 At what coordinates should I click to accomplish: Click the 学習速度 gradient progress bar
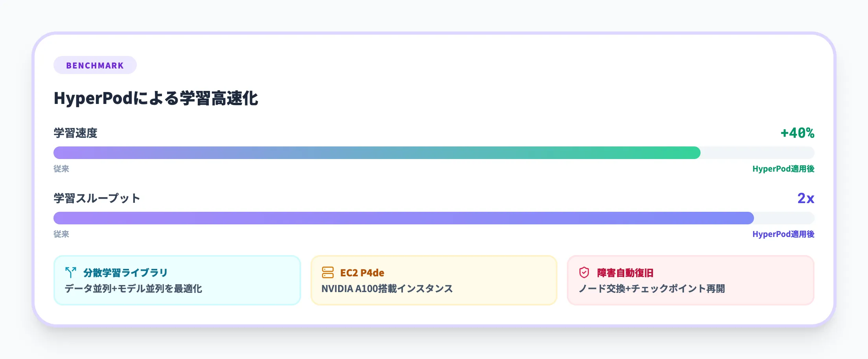coord(377,153)
